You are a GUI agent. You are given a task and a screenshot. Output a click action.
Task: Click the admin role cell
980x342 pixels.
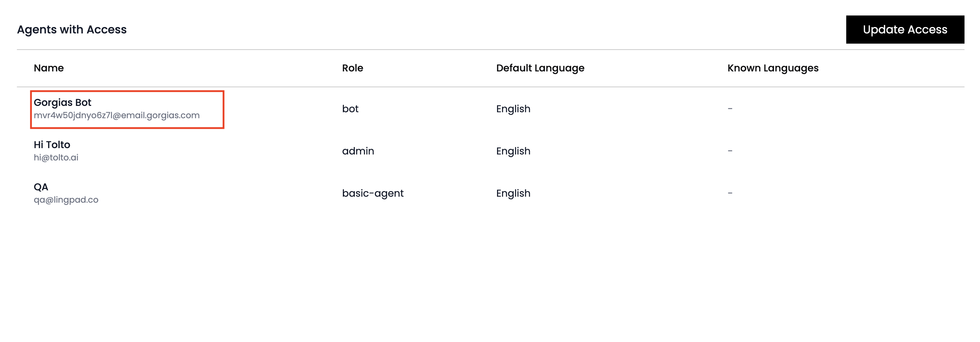358,151
